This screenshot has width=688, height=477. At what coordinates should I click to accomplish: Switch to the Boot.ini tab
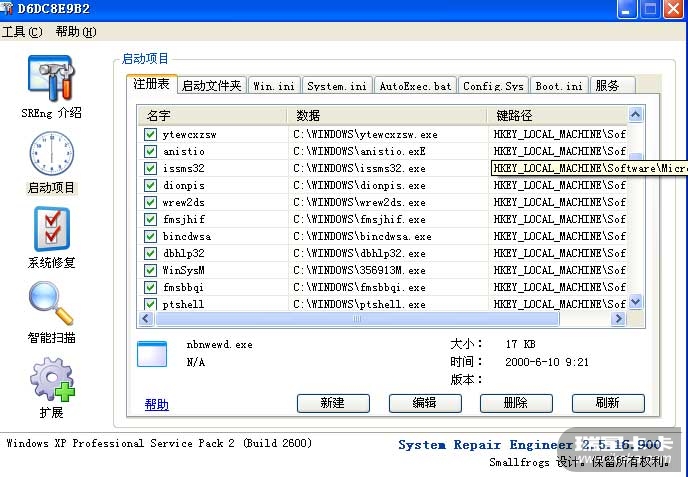point(559,86)
